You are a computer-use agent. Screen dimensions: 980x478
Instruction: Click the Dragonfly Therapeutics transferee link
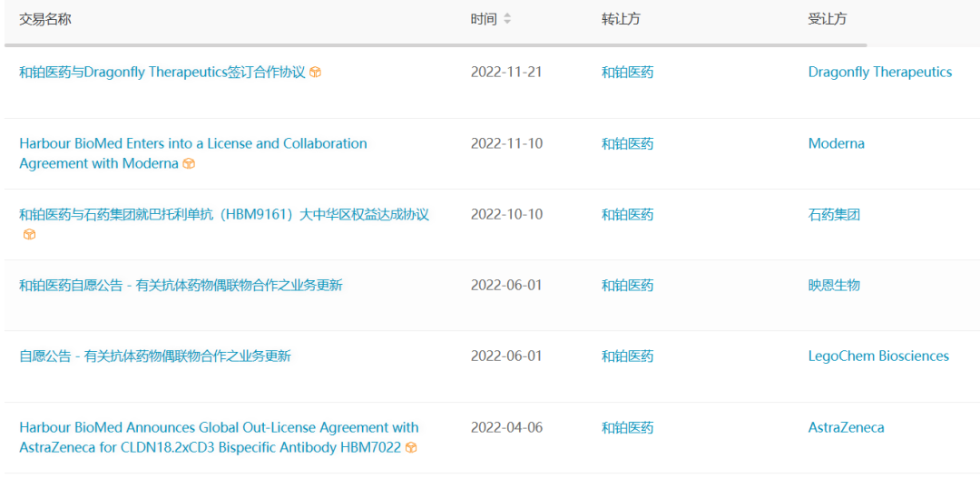880,72
